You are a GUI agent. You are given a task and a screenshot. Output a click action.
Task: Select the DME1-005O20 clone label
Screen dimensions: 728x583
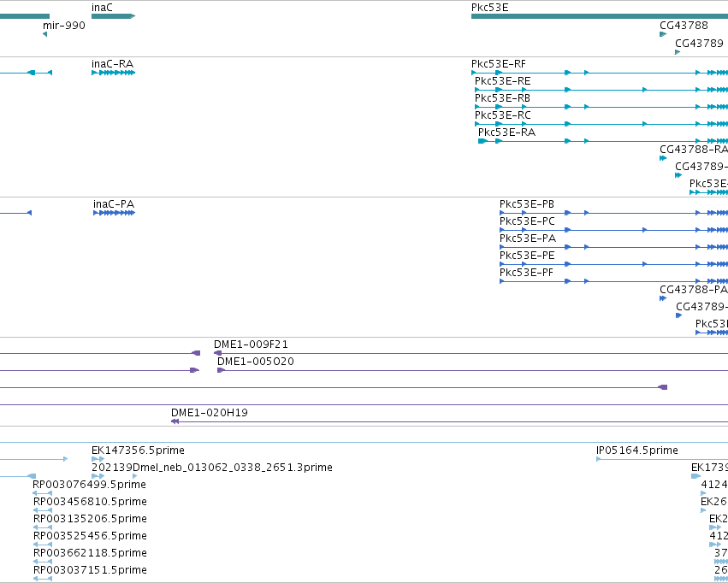point(256,362)
